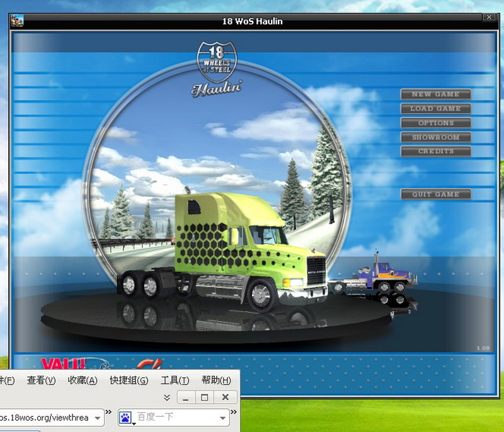
Task: Open the 查看(V) menu
Action: 42,380
